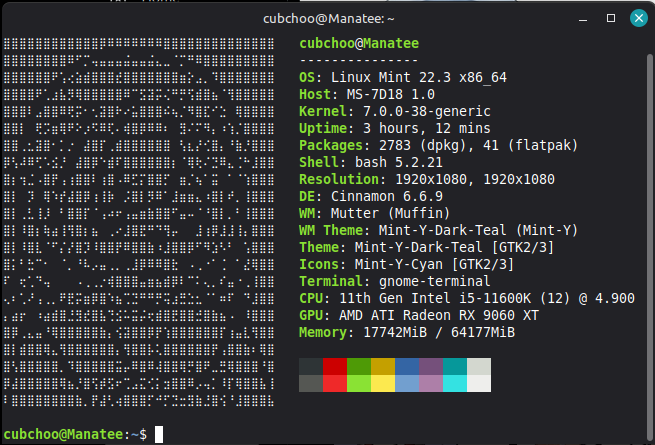Click the terminal's vertical scrollbar
The width and height of the screenshot is (655, 445).
(650, 247)
